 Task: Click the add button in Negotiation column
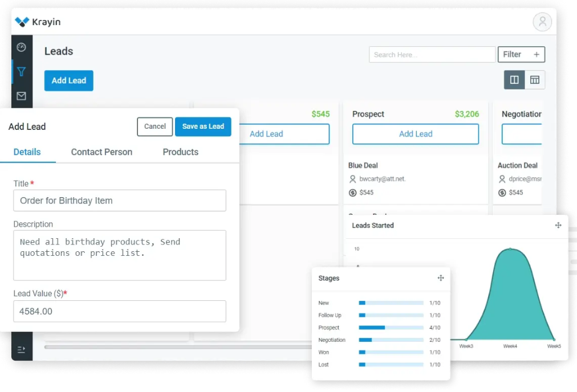[522, 134]
